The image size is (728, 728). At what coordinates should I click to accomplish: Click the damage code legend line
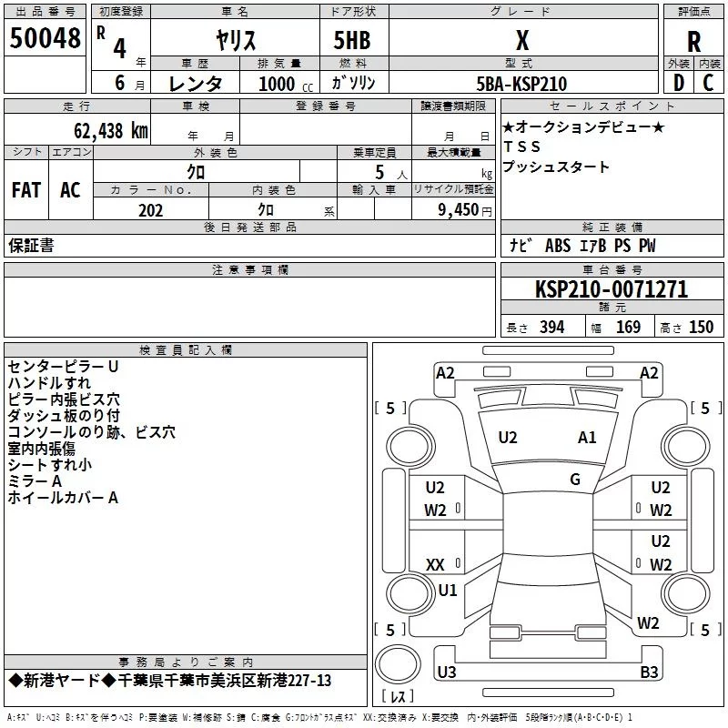click(320, 717)
